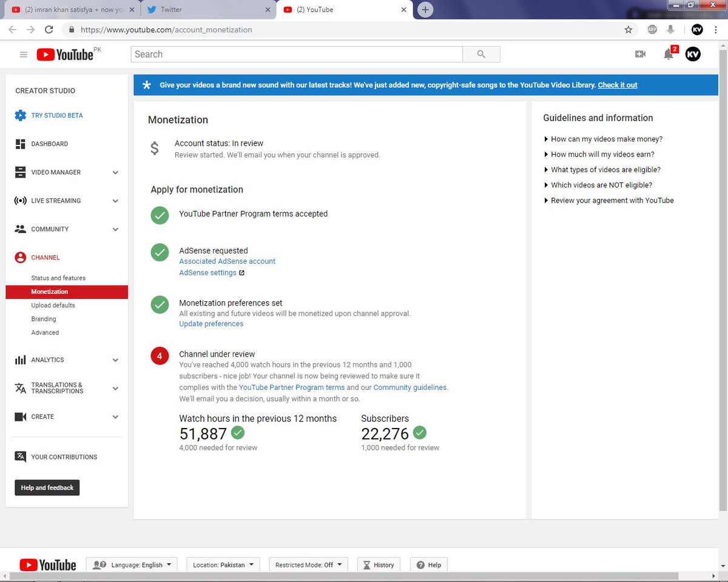Click the Try Studio Beta gear icon
Image resolution: width=728 pixels, height=582 pixels.
pyautogui.click(x=21, y=115)
